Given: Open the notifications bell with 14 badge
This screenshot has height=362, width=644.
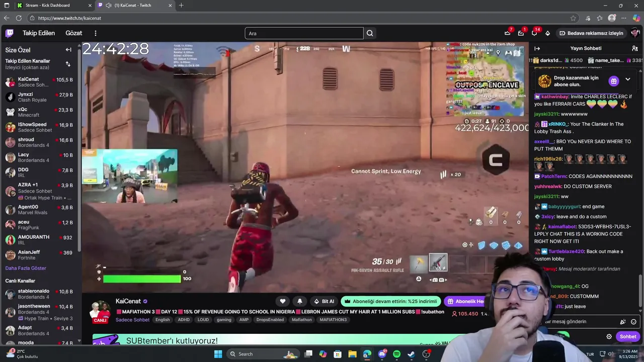Looking at the screenshot, I should [534, 33].
